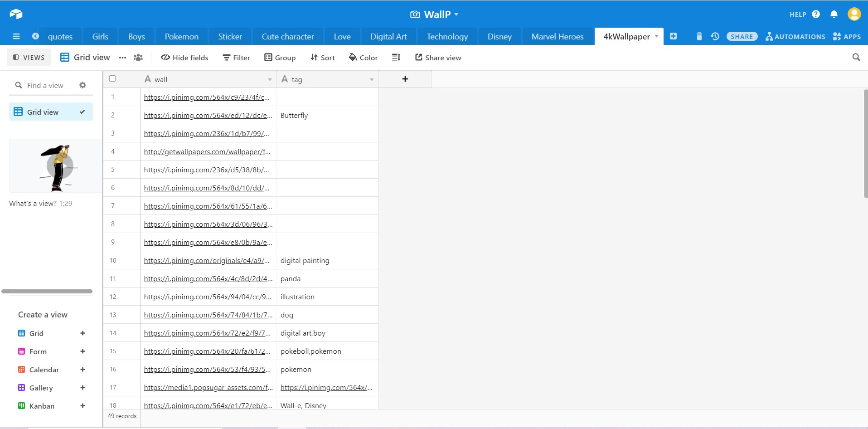Open view settings gear icon
This screenshot has height=429, width=868.
82,85
